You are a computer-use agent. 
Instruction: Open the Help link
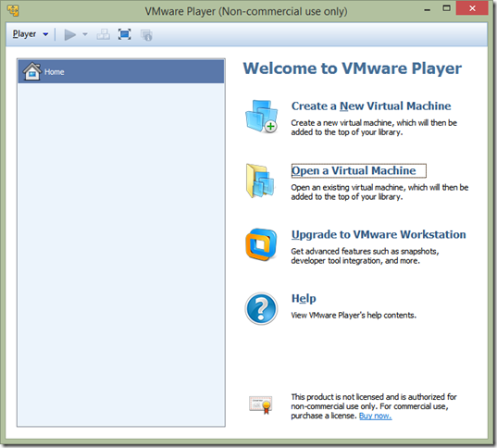tap(304, 299)
